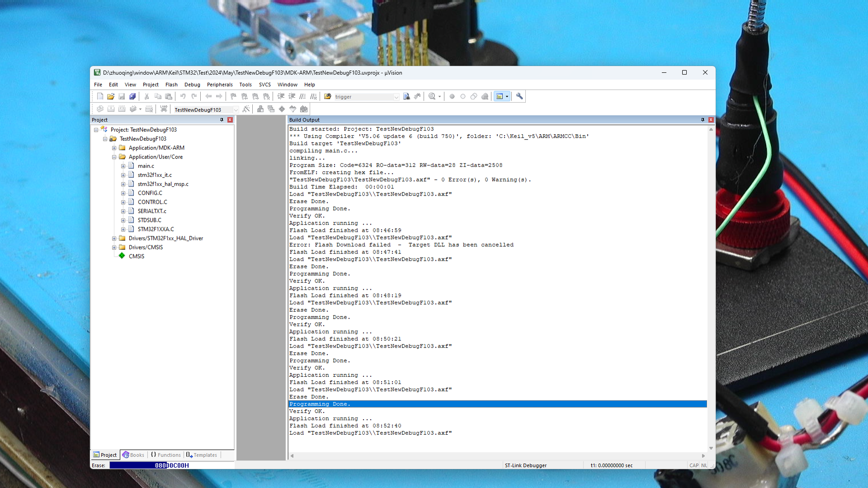
Task: Expand the main.c tree item
Action: click(123, 166)
